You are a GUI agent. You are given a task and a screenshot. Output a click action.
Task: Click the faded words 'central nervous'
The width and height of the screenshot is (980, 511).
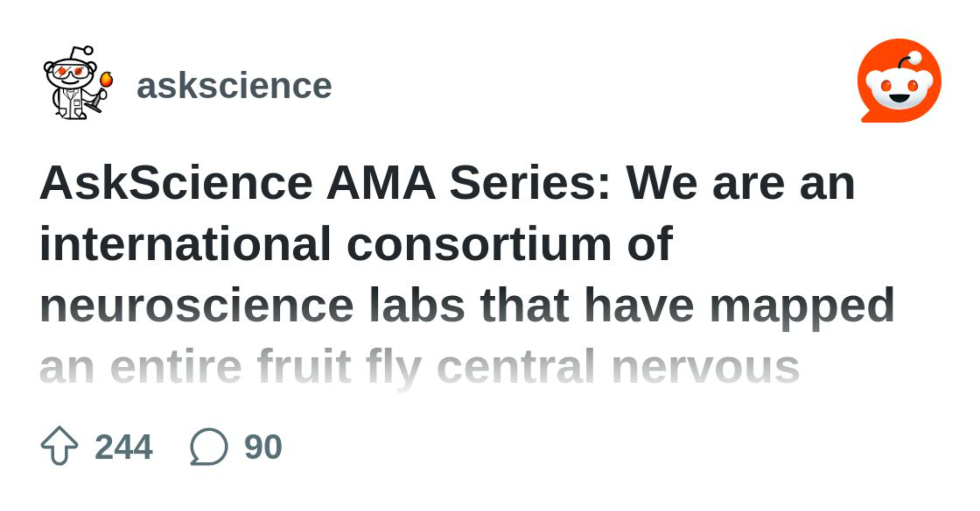click(617, 367)
